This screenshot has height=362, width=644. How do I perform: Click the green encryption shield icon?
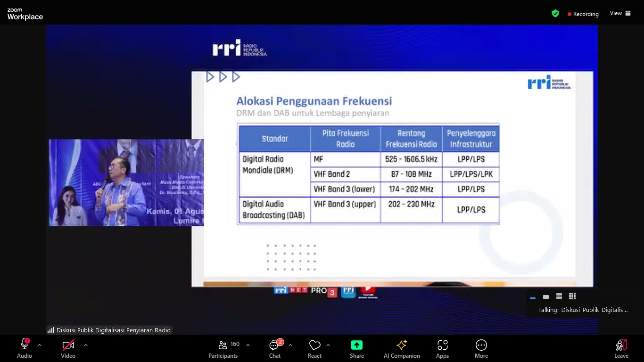pyautogui.click(x=555, y=14)
